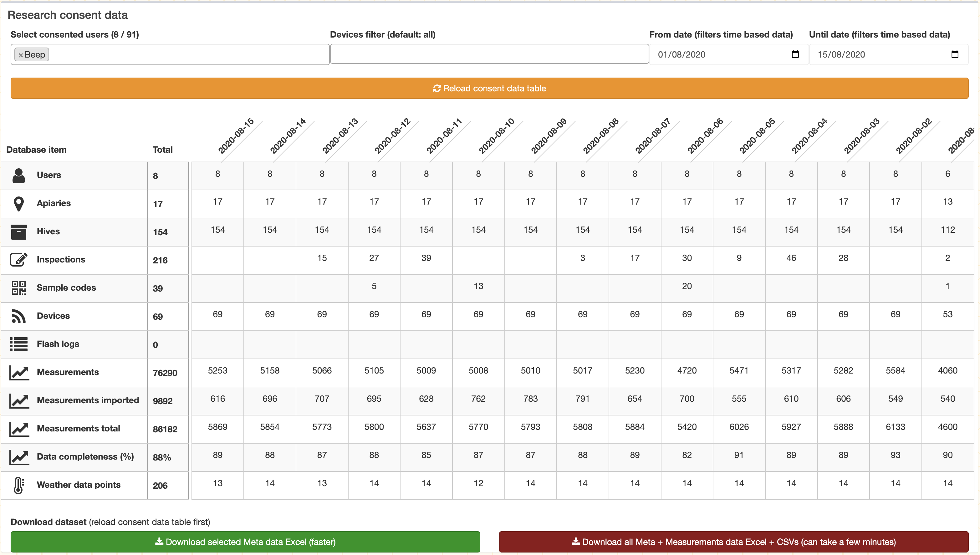Download selected Meta data Excel
This screenshot has height=555, width=980.
pos(246,542)
